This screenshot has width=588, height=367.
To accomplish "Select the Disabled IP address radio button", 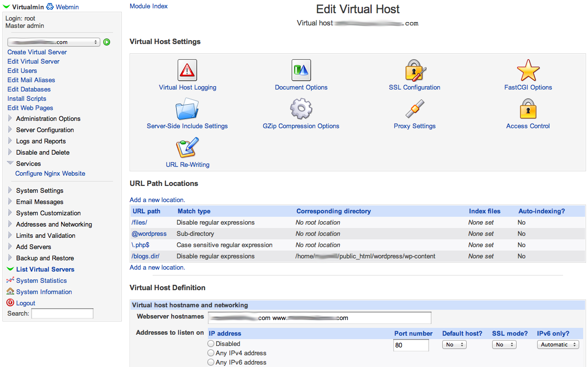I will coord(211,344).
